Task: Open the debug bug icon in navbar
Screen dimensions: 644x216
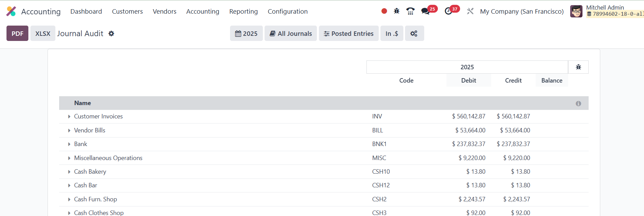Action: [x=397, y=11]
